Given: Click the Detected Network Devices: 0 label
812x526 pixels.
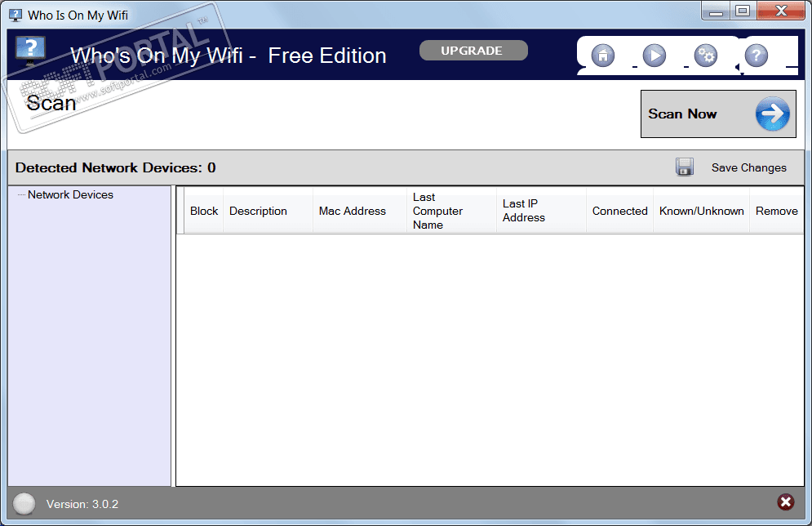Looking at the screenshot, I should (x=116, y=168).
